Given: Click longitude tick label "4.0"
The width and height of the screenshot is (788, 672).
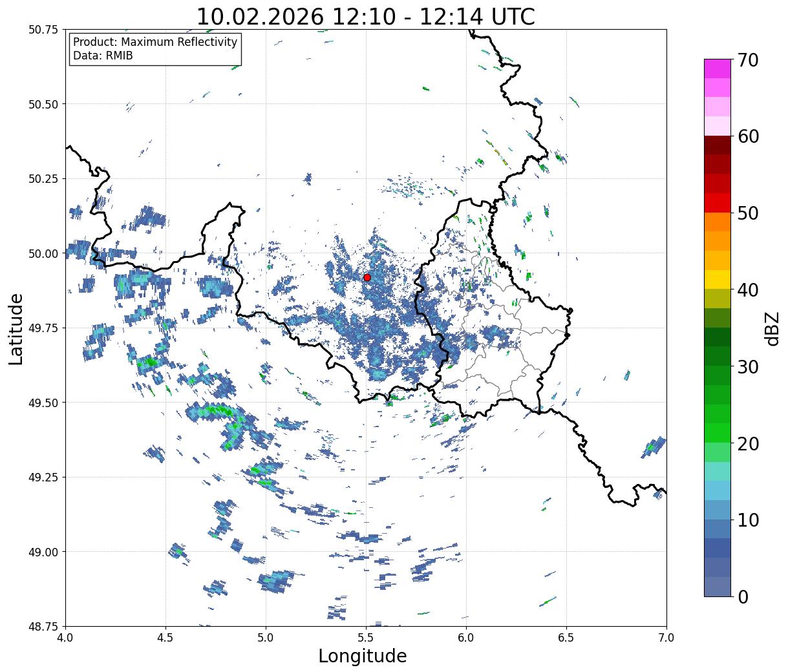Looking at the screenshot, I should click(65, 638).
